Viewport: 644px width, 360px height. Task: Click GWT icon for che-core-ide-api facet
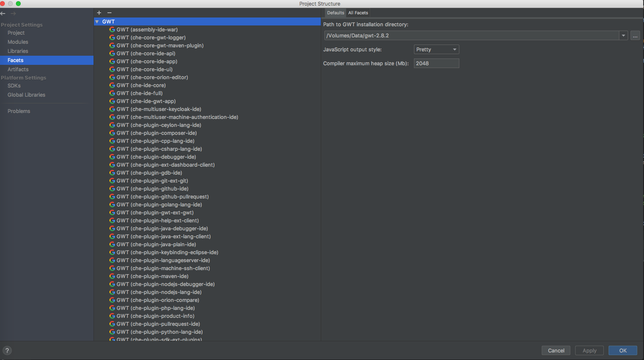pyautogui.click(x=112, y=53)
